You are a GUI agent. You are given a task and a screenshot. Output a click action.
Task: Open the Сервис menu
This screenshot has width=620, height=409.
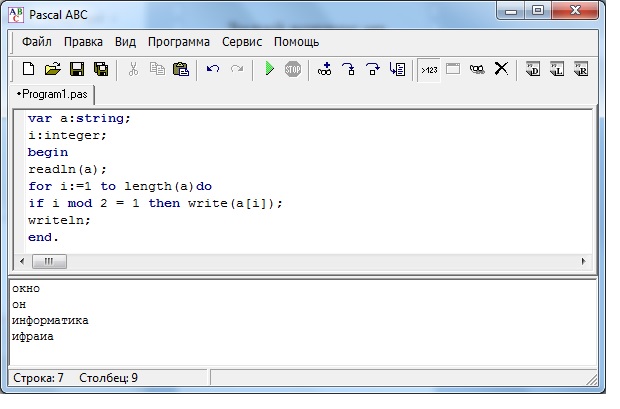[242, 42]
